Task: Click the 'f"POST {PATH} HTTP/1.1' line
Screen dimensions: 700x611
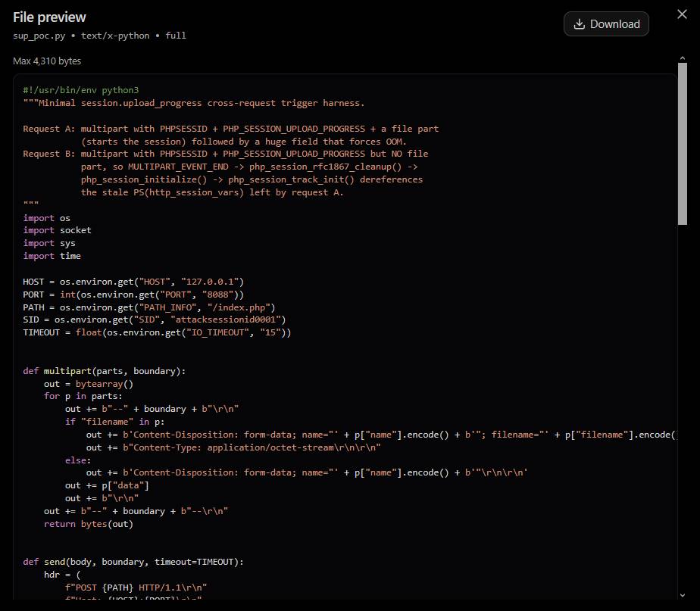Action: tap(136, 588)
